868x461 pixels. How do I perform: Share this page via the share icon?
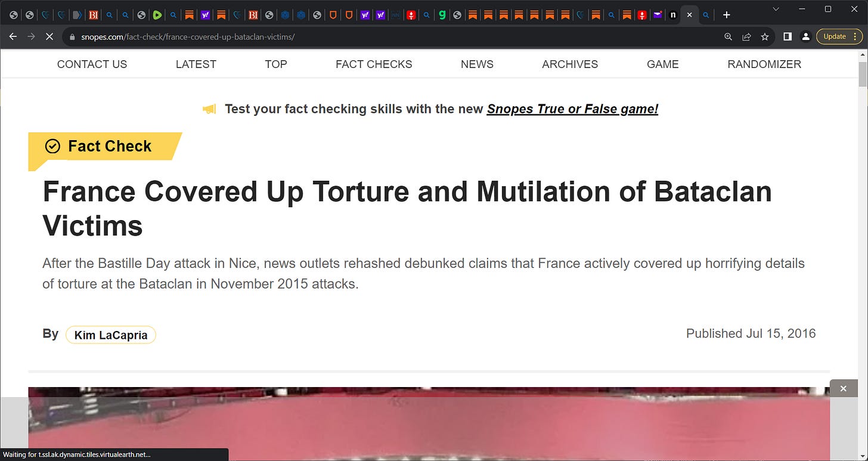point(746,36)
